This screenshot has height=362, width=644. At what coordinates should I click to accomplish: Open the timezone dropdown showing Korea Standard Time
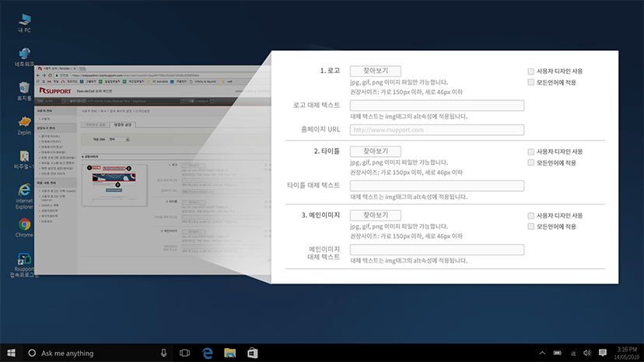(135, 102)
